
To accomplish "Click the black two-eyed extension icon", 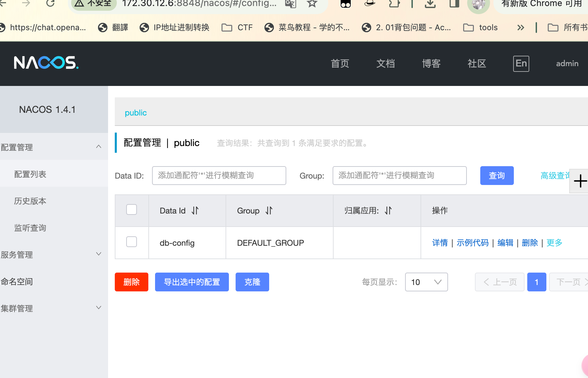I will tap(345, 4).
